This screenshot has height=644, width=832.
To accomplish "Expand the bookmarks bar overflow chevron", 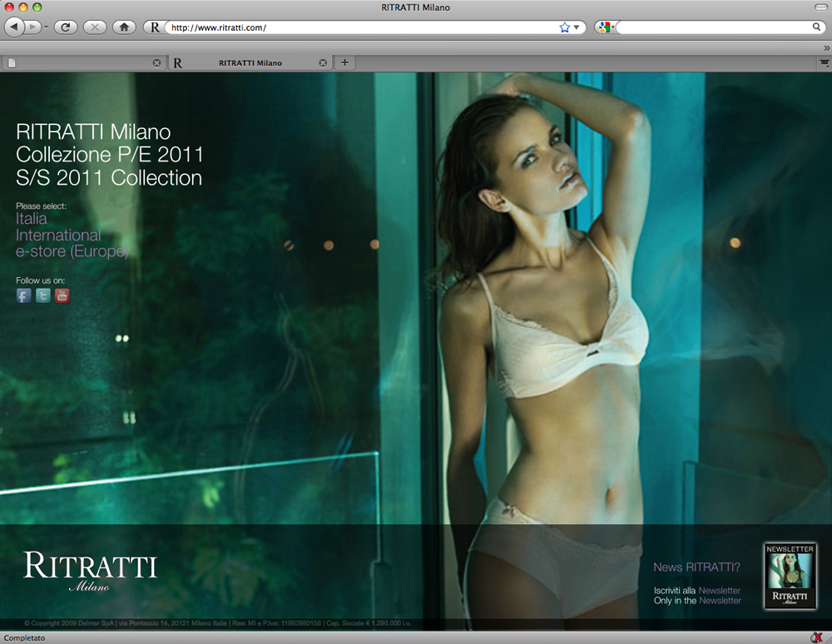I will (826, 47).
